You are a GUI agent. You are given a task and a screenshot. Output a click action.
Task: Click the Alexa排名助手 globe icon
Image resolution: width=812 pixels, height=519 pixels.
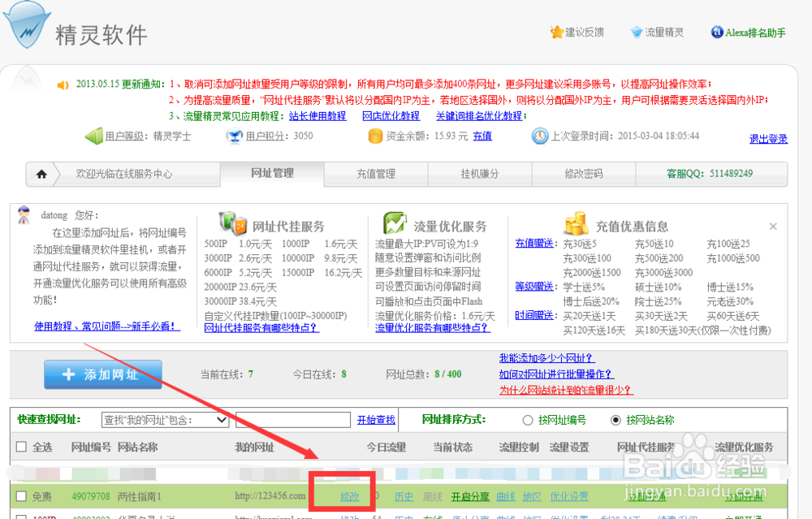(715, 32)
